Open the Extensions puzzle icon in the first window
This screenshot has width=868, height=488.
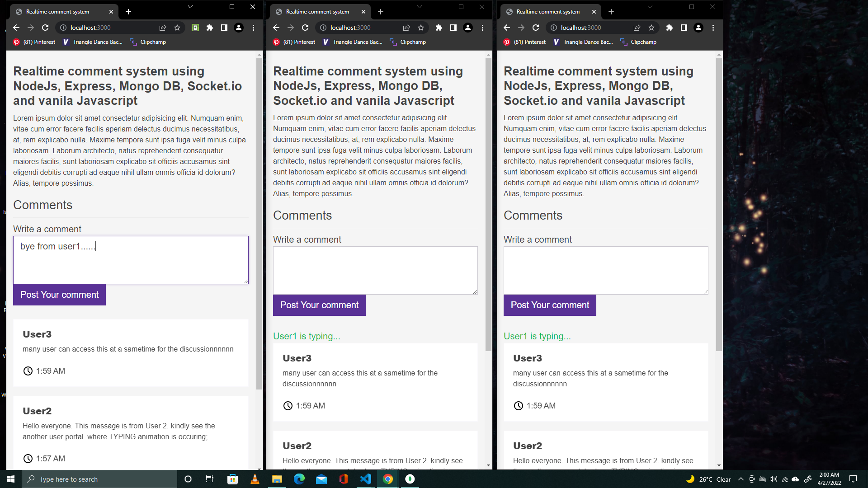coord(210,28)
